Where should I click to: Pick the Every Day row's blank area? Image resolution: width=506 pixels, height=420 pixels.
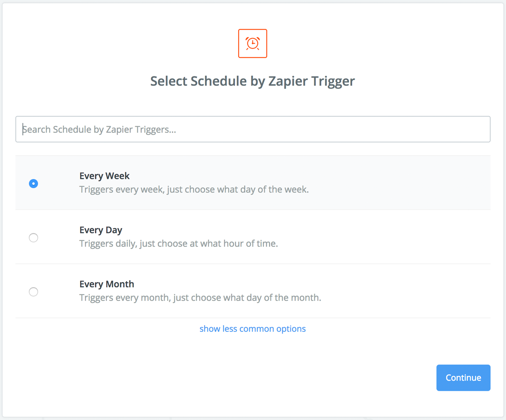click(392, 237)
